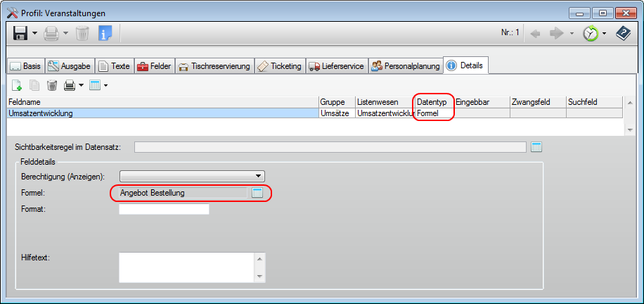This screenshot has height=304, width=644.
Task: Select the Umsatzentwicklung row
Action: (162, 113)
